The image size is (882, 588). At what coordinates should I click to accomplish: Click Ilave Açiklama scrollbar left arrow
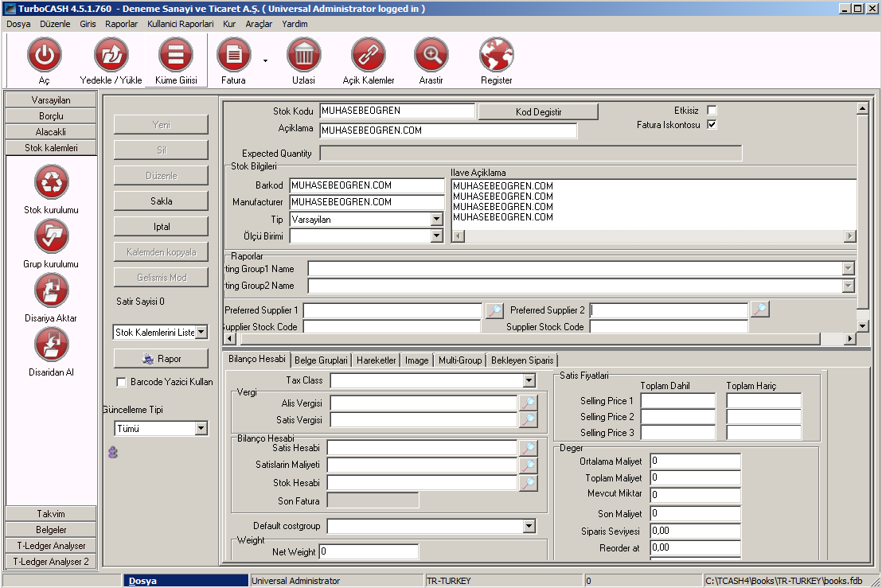point(459,236)
